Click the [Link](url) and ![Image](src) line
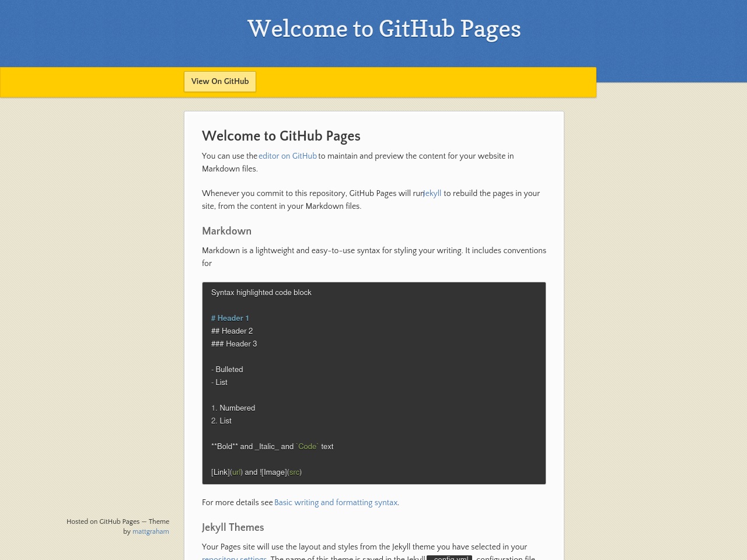The height and width of the screenshot is (560, 747). pyautogui.click(x=256, y=473)
